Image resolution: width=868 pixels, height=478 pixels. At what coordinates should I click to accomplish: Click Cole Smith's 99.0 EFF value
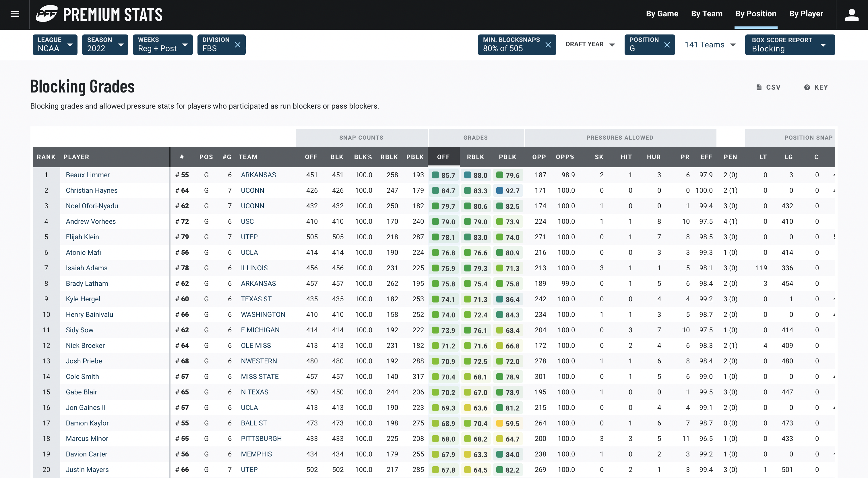pyautogui.click(x=706, y=377)
